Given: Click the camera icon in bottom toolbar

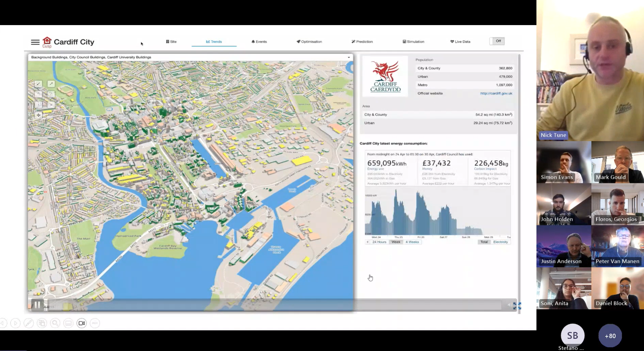Looking at the screenshot, I should click(82, 323).
